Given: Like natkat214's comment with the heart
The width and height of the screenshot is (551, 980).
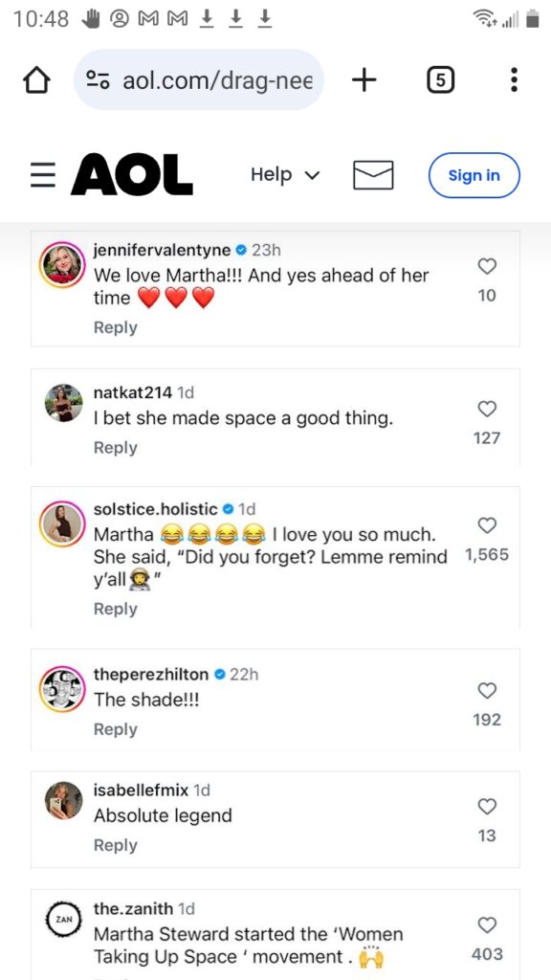Looking at the screenshot, I should 487,409.
